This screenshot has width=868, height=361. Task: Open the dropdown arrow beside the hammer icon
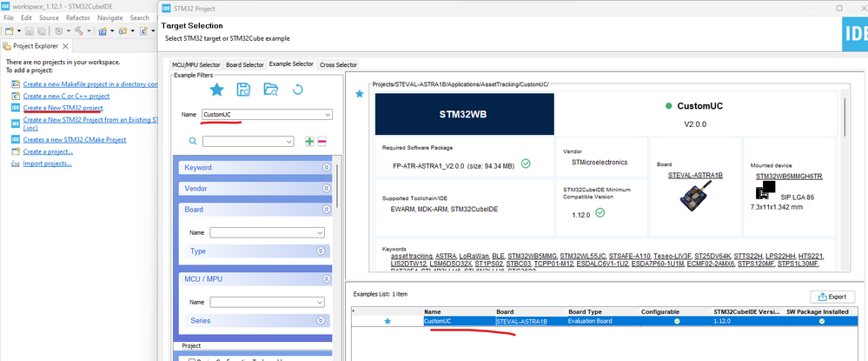pyautogui.click(x=89, y=31)
